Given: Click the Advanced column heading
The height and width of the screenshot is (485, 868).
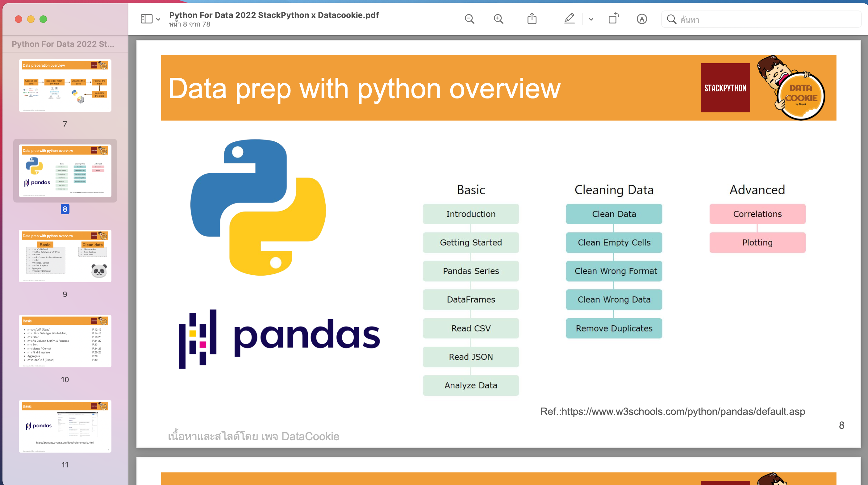Looking at the screenshot, I should [x=757, y=190].
